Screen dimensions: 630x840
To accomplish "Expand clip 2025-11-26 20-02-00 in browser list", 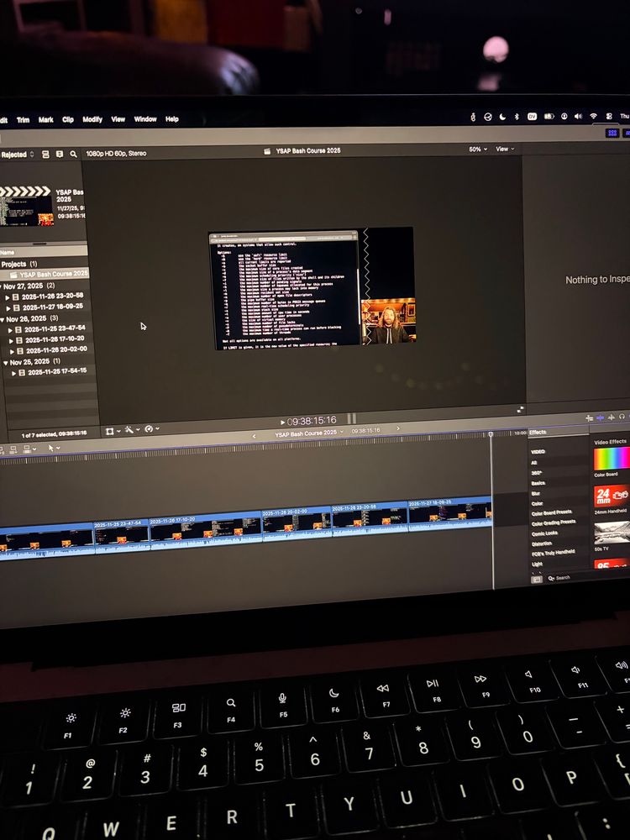I will (13, 351).
